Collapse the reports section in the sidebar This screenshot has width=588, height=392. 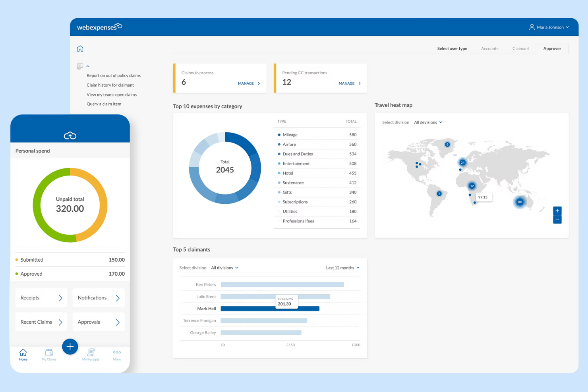pyautogui.click(x=88, y=66)
